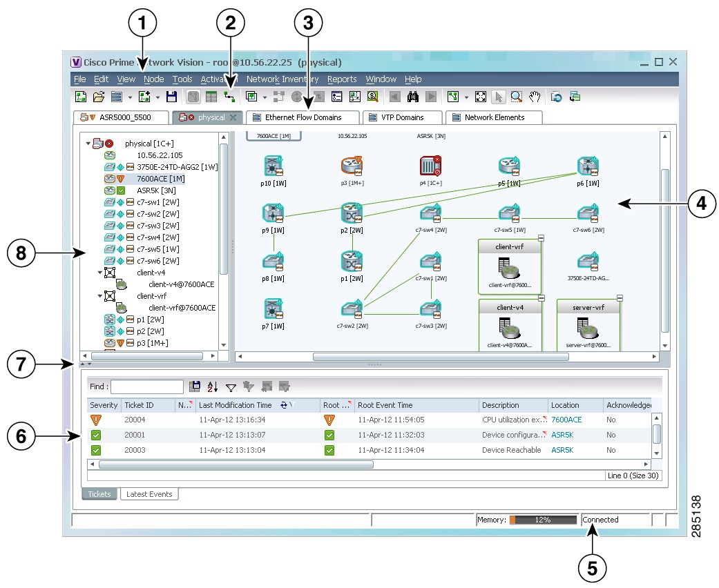This screenshot has height=588, width=719.
Task: Open the 7600ACE location link
Action: (x=566, y=420)
